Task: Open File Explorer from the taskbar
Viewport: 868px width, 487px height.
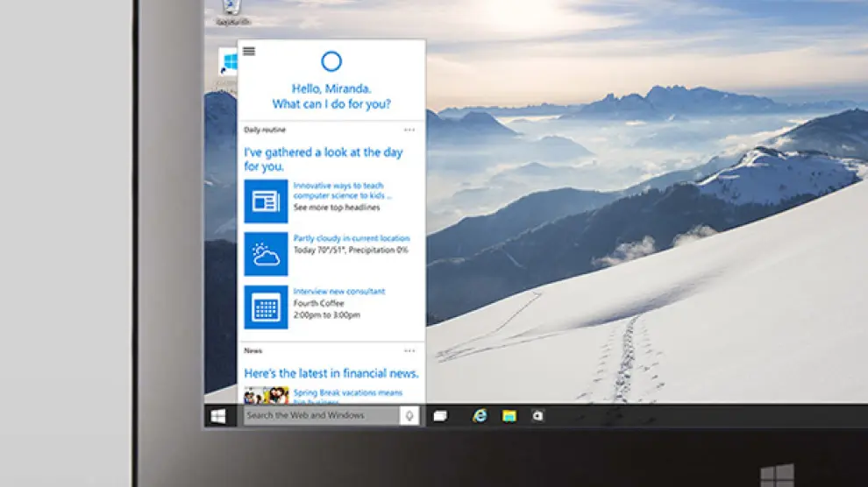Action: [509, 416]
